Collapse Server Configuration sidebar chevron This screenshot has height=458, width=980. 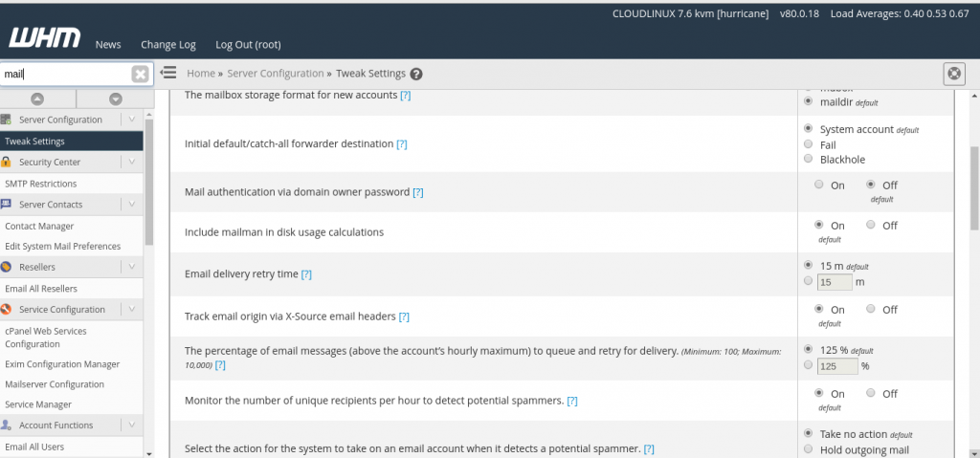[x=132, y=120]
